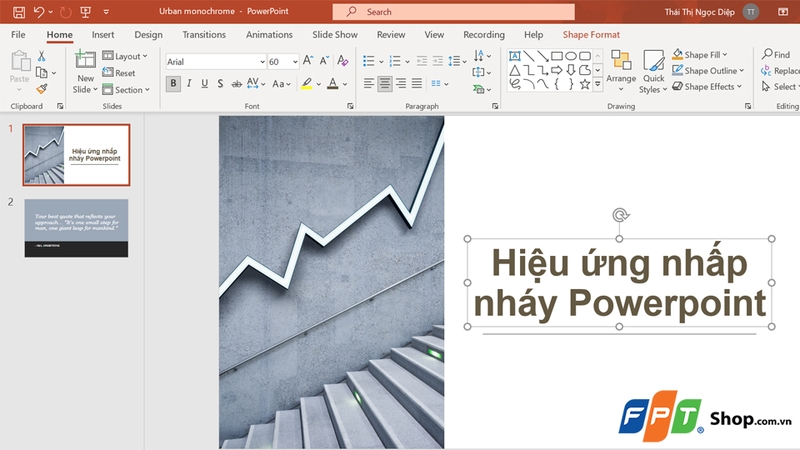
Task: Select the Format Painter brush icon
Action: (42, 89)
